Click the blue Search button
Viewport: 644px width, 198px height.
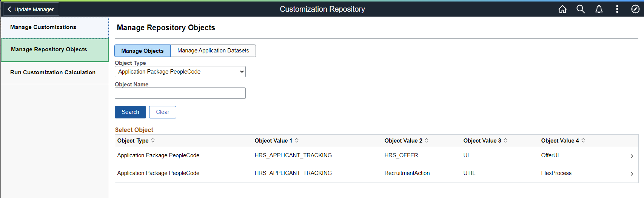click(130, 112)
